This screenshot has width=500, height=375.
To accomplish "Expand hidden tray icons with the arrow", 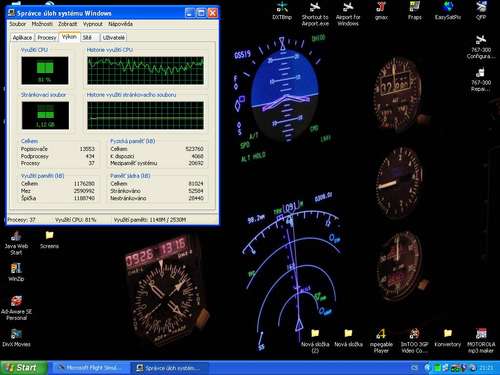I will pyautogui.click(x=428, y=368).
